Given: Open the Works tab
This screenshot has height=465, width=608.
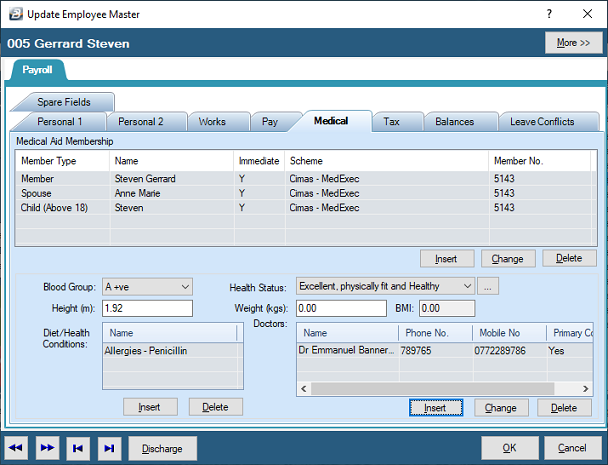Looking at the screenshot, I should 212,122.
